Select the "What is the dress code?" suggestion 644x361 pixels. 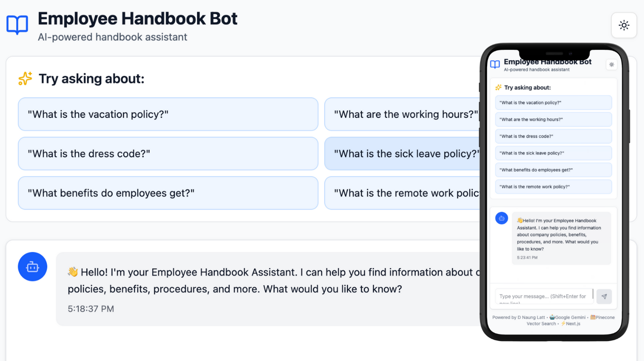[x=168, y=153]
